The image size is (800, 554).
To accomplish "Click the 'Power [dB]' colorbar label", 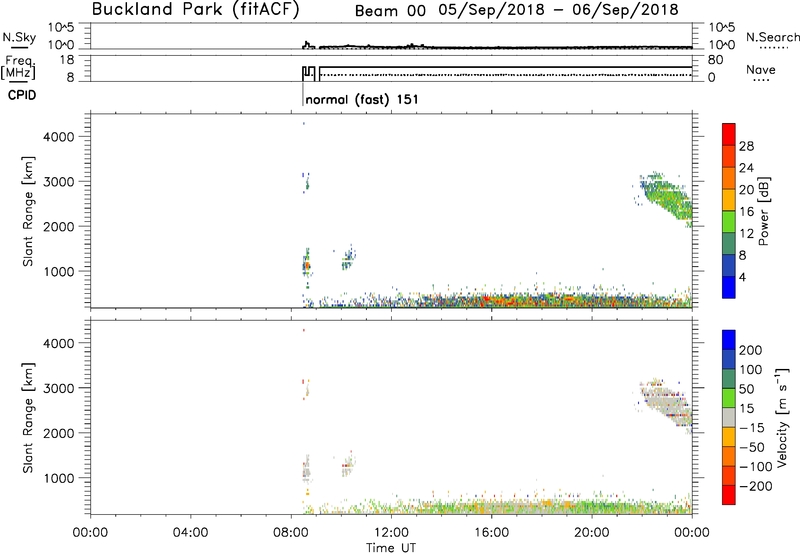I will coord(763,211).
